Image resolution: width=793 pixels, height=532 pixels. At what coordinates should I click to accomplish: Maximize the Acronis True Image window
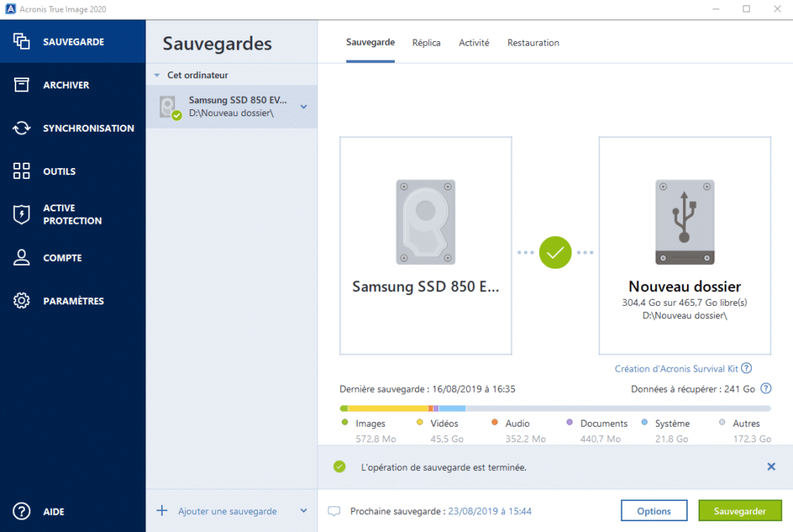(746, 9)
